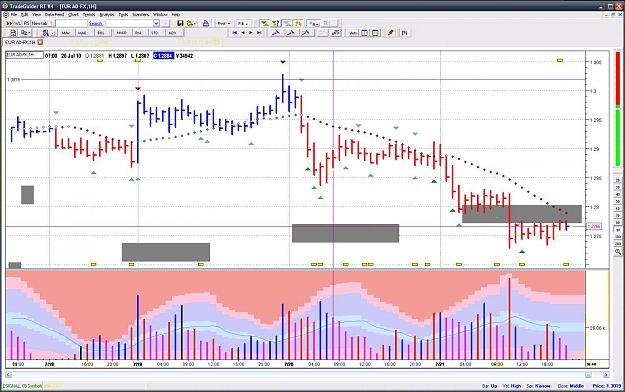Open the binoculars scan dropdown
The height and width of the screenshot is (392, 625).
click(x=48, y=33)
